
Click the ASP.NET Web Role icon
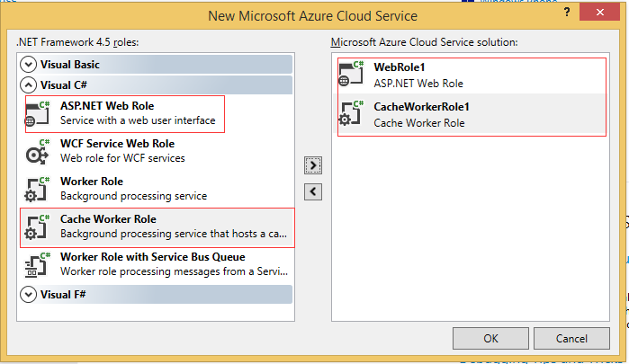coord(37,114)
